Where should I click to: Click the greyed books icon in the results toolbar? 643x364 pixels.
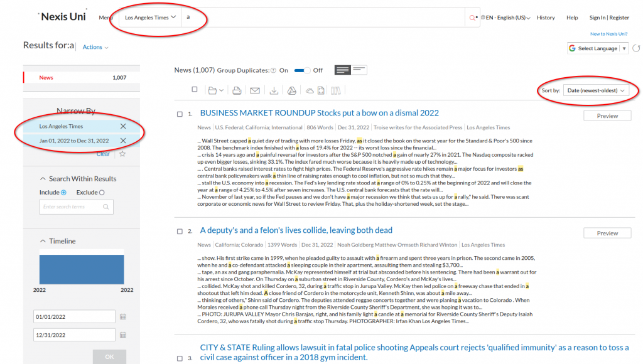tap(336, 90)
